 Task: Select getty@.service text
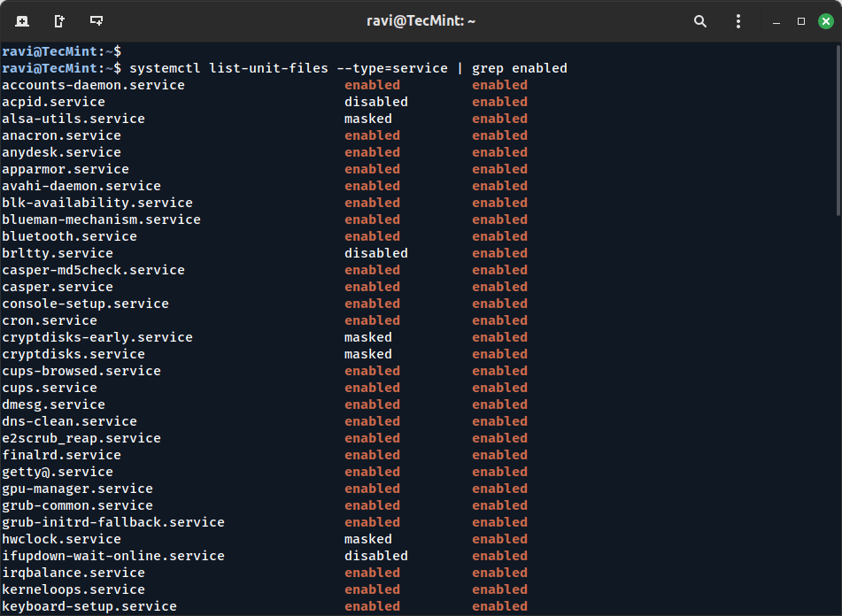point(58,472)
